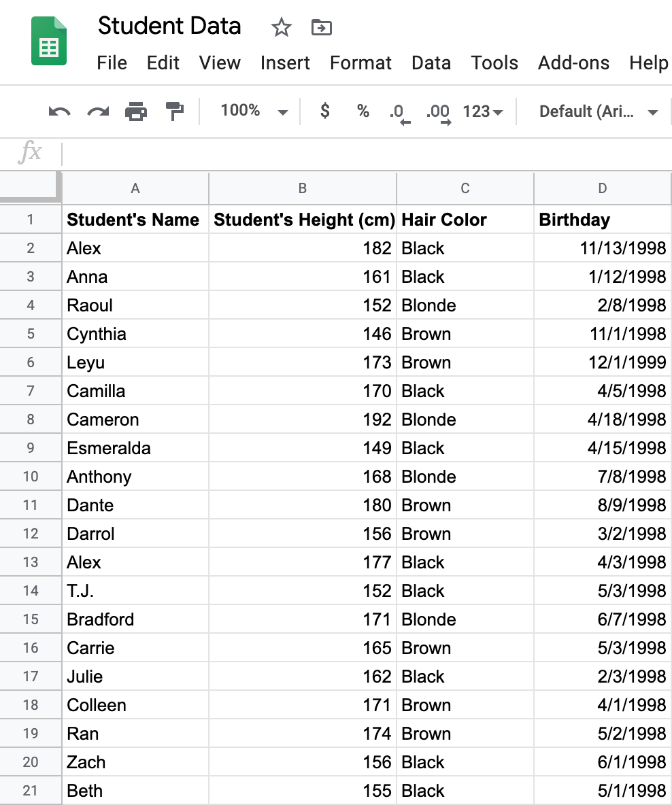The height and width of the screenshot is (805, 672).
Task: Select row 1 header
Action: (31, 220)
